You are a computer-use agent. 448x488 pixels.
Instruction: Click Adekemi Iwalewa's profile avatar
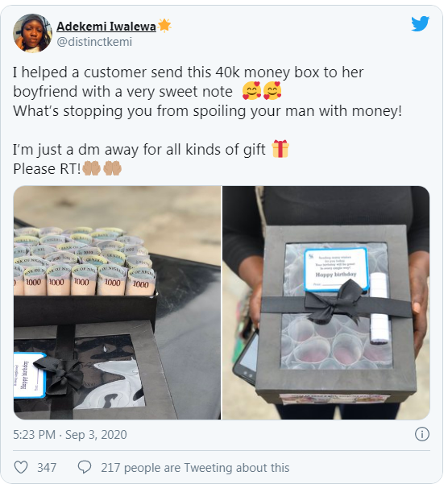pyautogui.click(x=32, y=33)
